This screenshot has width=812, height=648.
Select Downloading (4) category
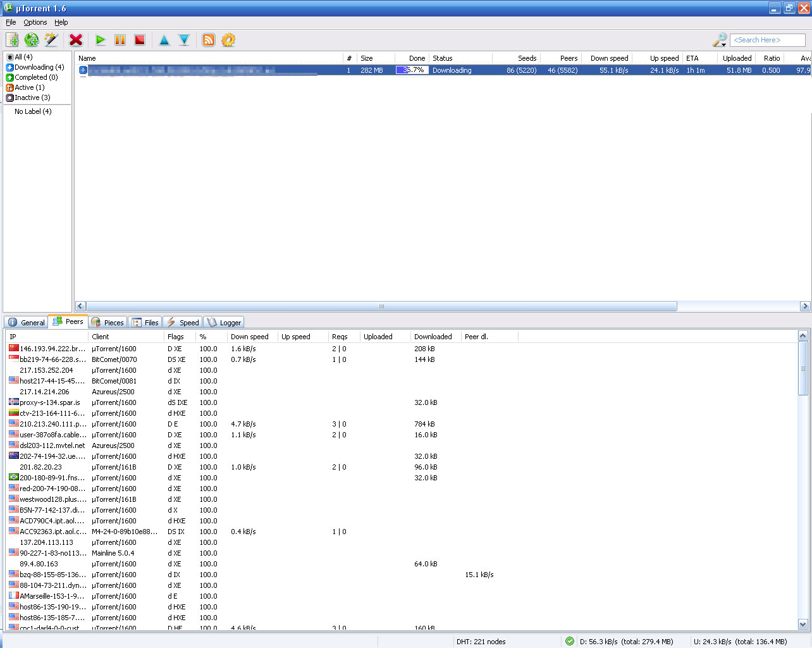click(39, 67)
